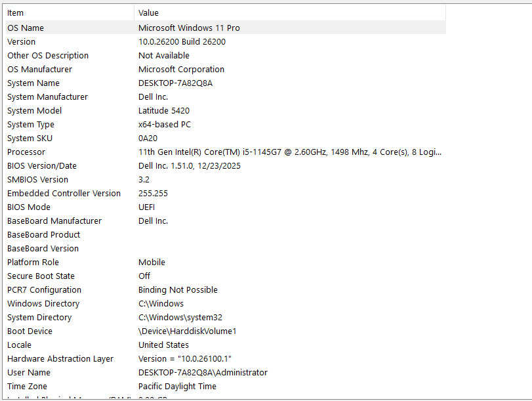Click the DESKTOP-7A82Q8A\Administrator value
This screenshot has width=532, height=401.
coord(203,373)
